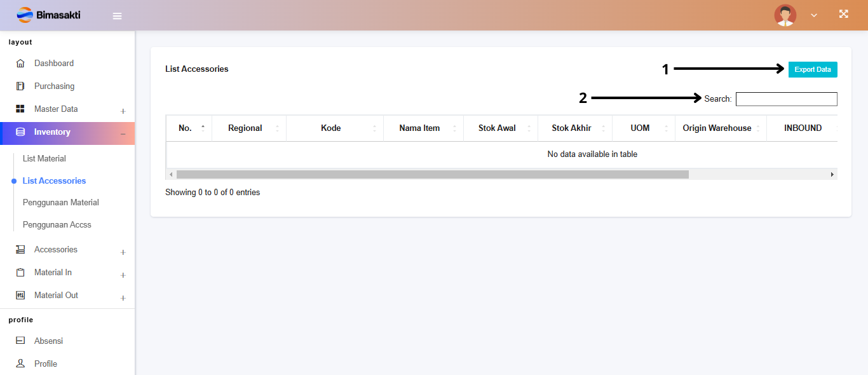Click the Bimasakti logo icon
This screenshot has width=868, height=375.
(25, 15)
